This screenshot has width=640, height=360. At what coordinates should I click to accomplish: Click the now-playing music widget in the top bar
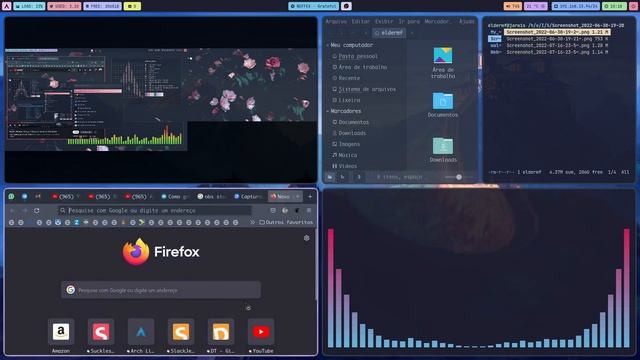pos(313,6)
